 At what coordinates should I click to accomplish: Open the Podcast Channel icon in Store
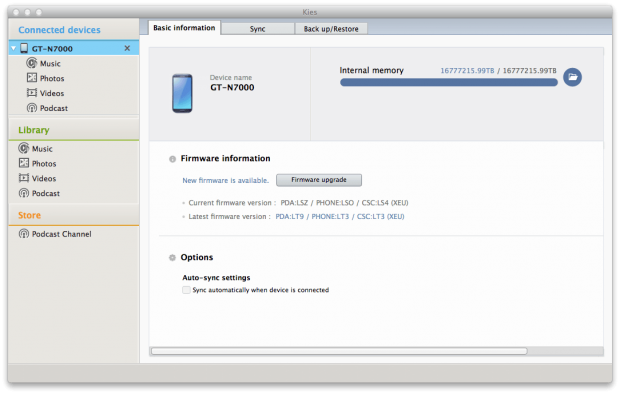pyautogui.click(x=24, y=234)
